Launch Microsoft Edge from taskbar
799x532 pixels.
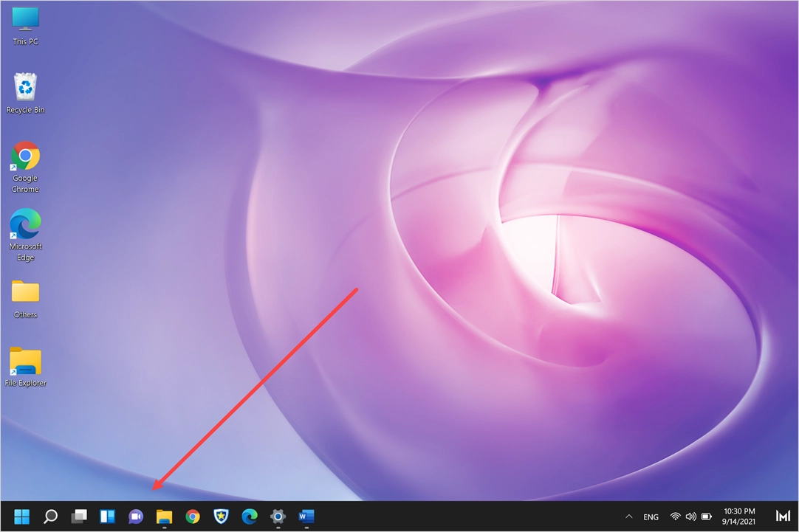pos(250,517)
